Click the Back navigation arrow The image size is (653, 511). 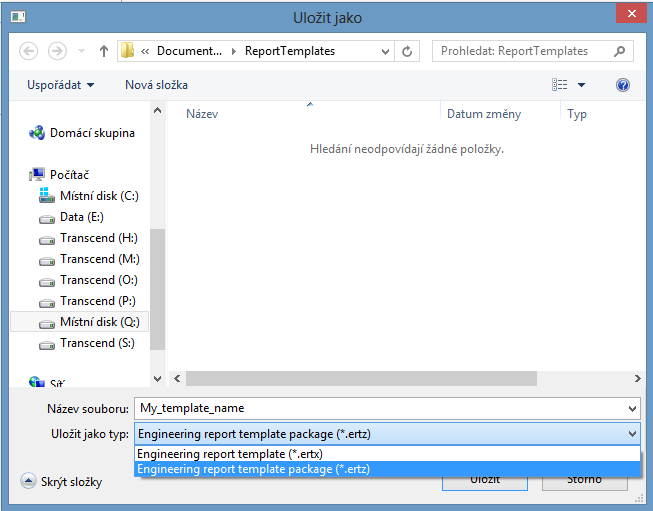pos(28,51)
